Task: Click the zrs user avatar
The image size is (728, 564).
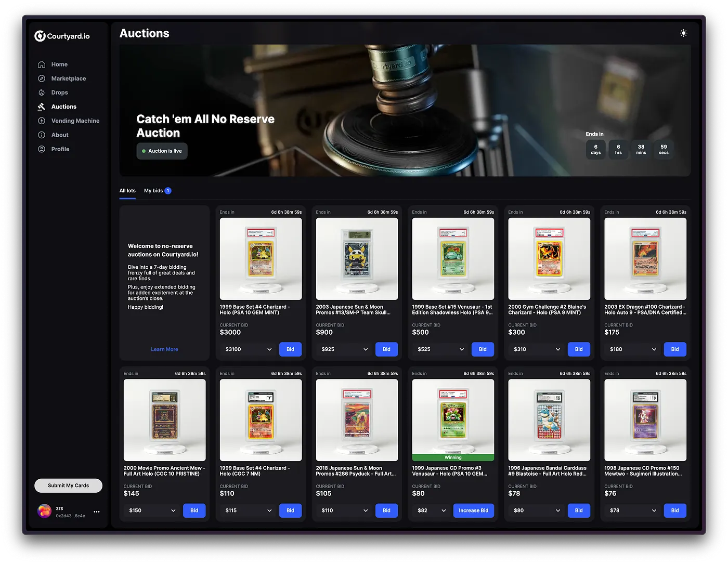Action: point(45,511)
